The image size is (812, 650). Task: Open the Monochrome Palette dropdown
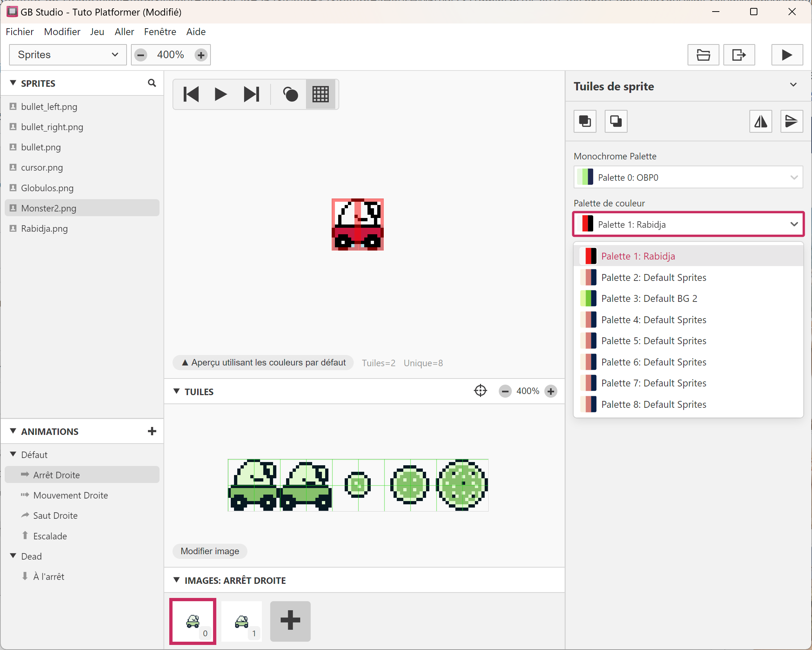tap(688, 177)
